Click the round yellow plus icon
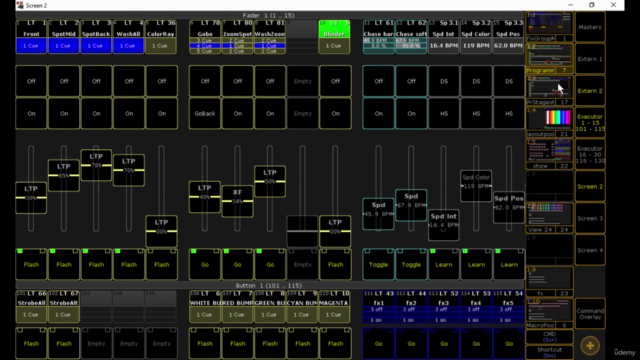Viewport: 640px width, 360px height. pos(590,346)
